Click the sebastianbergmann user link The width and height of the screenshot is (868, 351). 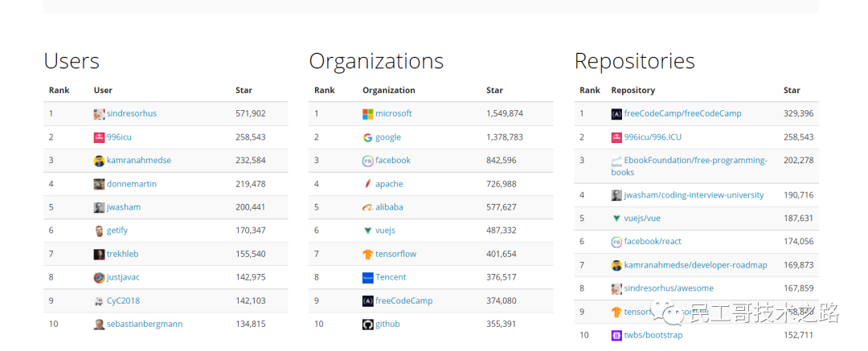[x=144, y=324]
